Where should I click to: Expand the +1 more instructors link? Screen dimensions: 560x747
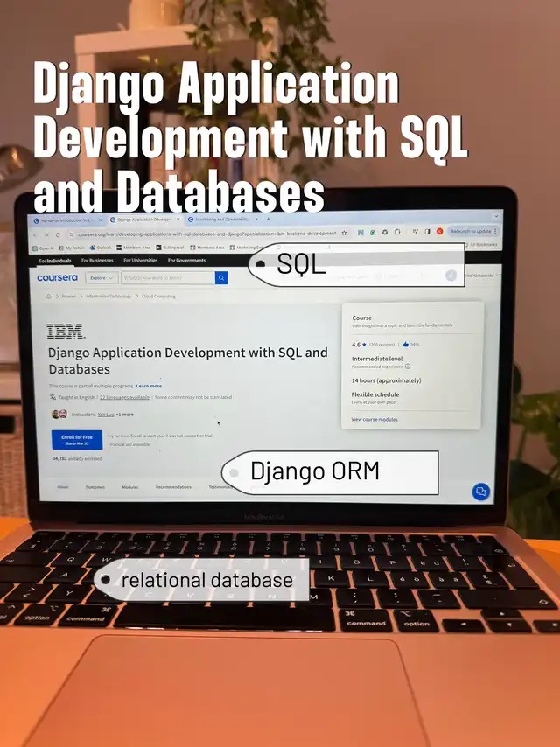click(125, 414)
